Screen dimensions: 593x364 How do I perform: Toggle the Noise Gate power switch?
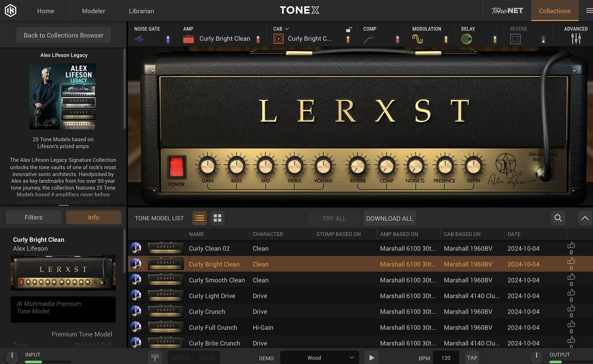[168, 39]
